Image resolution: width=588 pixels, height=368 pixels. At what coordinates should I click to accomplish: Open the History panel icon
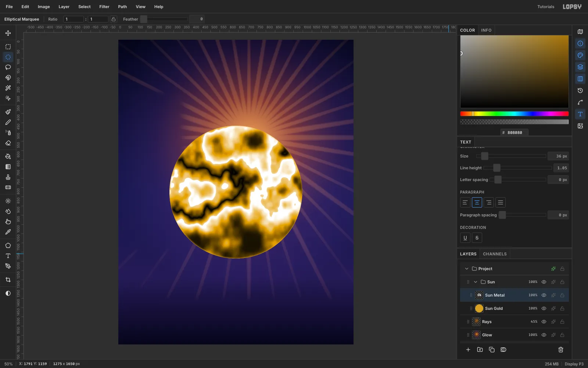tap(580, 91)
